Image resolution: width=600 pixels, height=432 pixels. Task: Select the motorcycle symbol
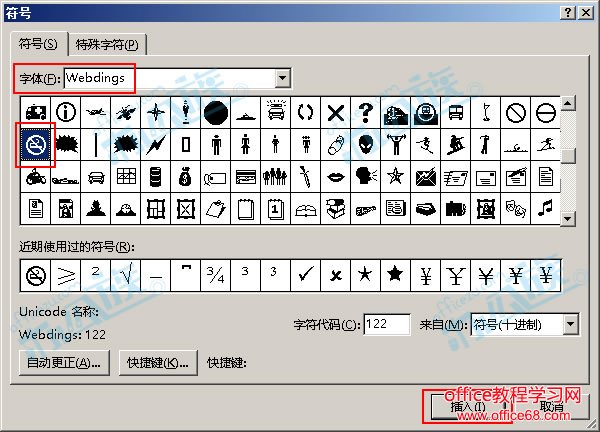36,177
